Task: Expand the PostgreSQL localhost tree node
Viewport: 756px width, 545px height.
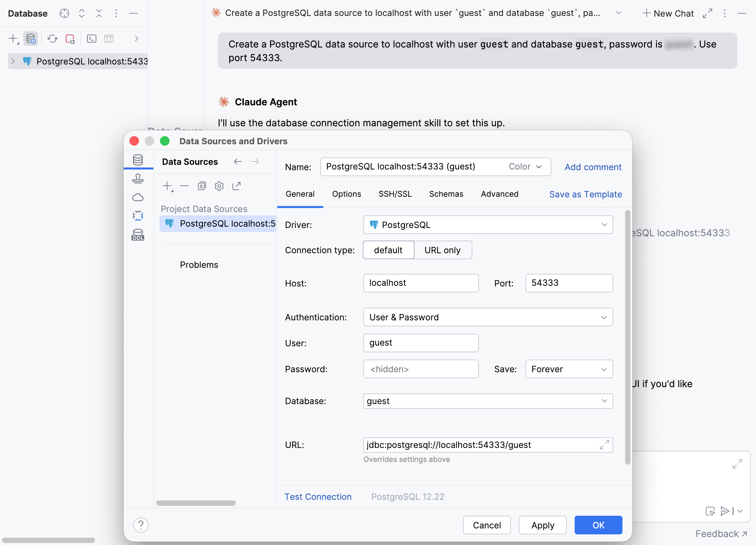Action: 13,61
